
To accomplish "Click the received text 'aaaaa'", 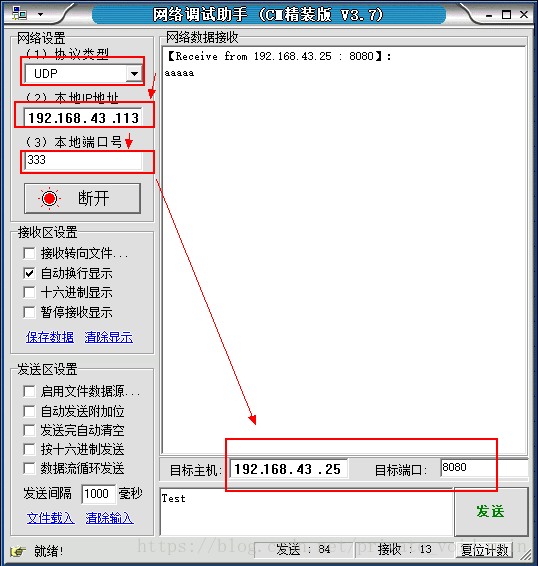I will tap(179, 73).
